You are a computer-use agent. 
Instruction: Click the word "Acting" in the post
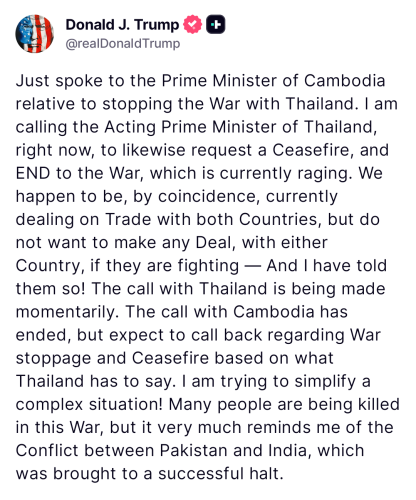coord(130,127)
